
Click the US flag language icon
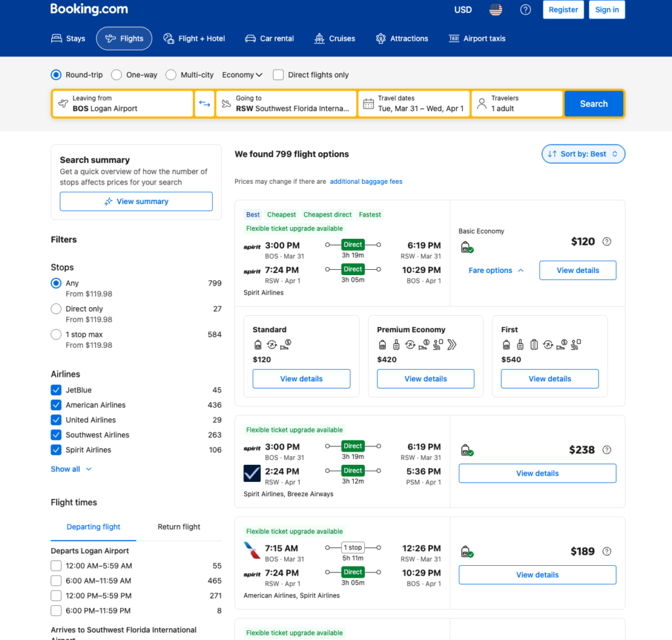pos(495,10)
